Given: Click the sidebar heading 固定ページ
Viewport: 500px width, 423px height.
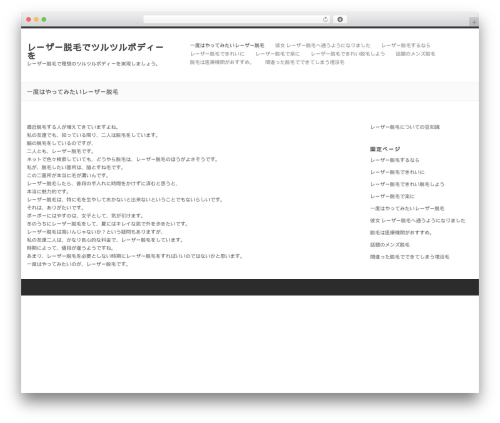Looking at the screenshot, I should pos(385,149).
